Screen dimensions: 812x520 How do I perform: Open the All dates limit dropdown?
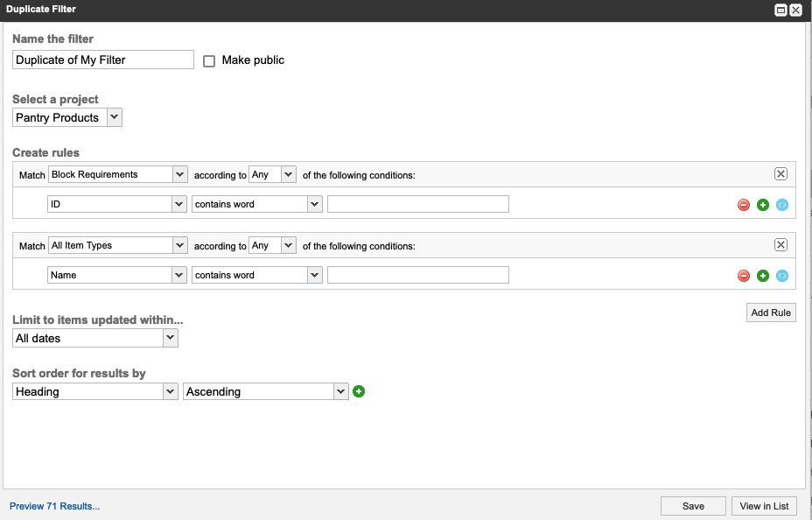(95, 338)
